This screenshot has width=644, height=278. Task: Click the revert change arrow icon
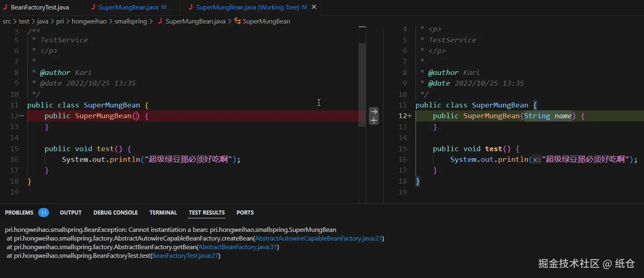pos(374,112)
